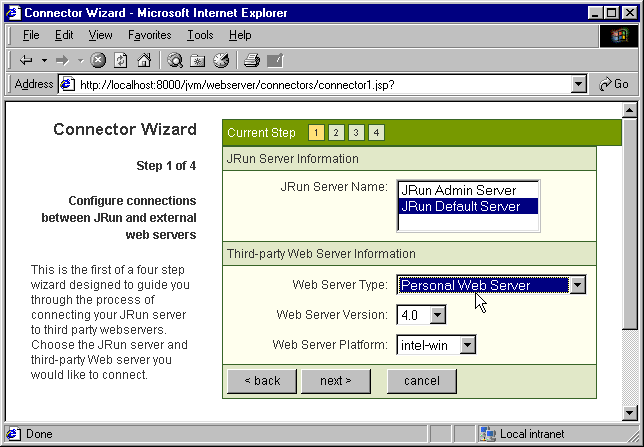Click the JRun Server Information heading
This screenshot has width=644, height=447.
[293, 159]
